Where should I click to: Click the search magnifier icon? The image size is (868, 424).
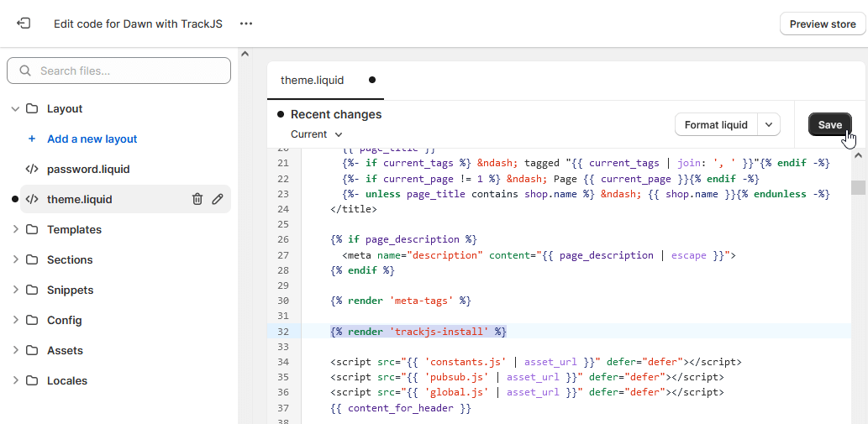pos(24,71)
